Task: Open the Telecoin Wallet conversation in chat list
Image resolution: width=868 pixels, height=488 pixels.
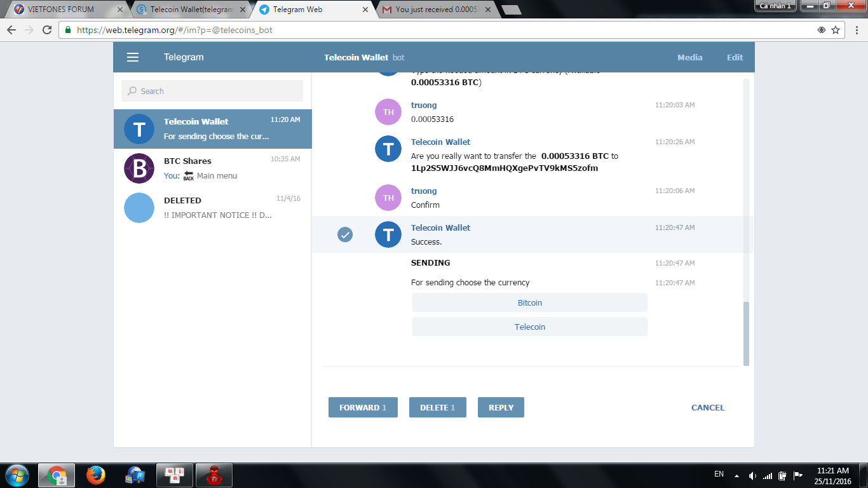Action: click(213, 129)
